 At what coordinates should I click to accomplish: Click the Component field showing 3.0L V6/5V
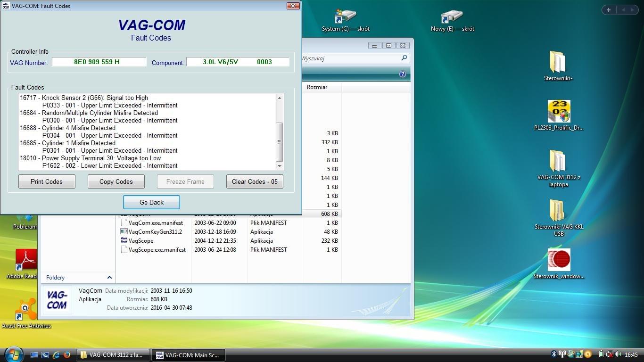[x=238, y=62]
